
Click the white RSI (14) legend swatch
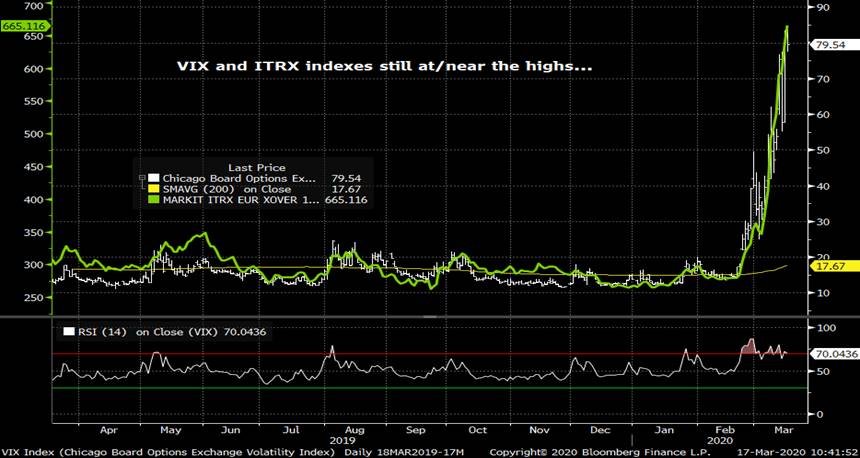[69, 331]
